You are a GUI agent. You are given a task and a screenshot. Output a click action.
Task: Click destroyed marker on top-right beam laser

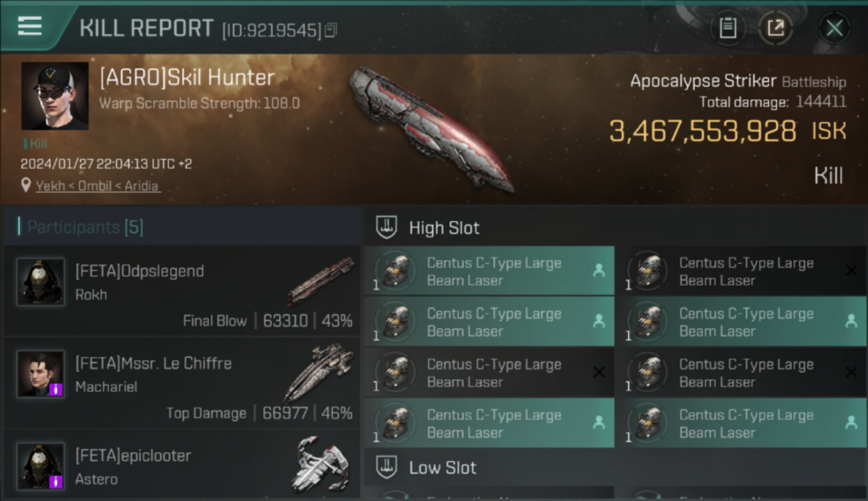[x=851, y=271]
